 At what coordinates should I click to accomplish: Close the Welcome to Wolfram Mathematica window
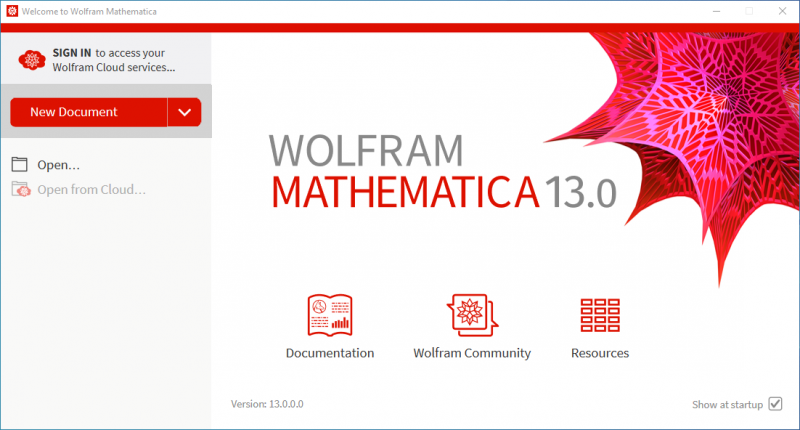pos(782,11)
